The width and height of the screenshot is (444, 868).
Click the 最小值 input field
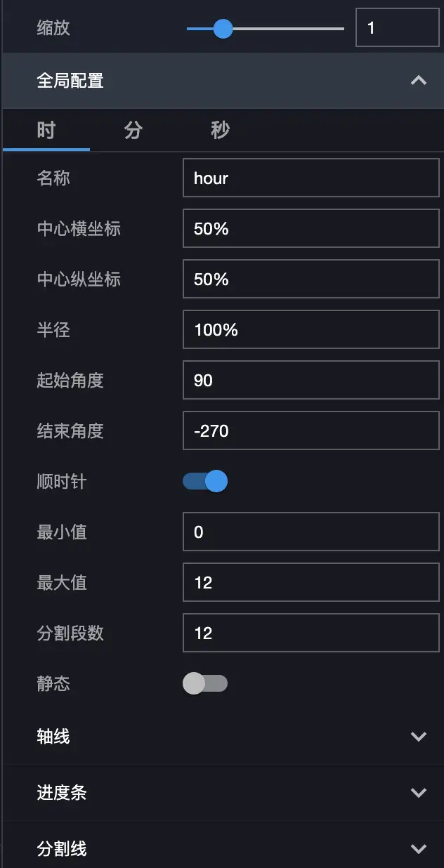click(x=311, y=532)
